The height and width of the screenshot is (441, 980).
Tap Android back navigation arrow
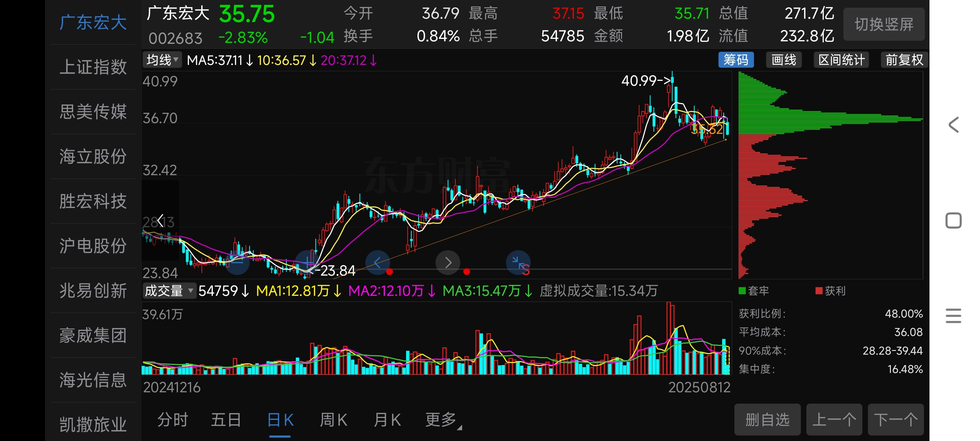tap(953, 125)
